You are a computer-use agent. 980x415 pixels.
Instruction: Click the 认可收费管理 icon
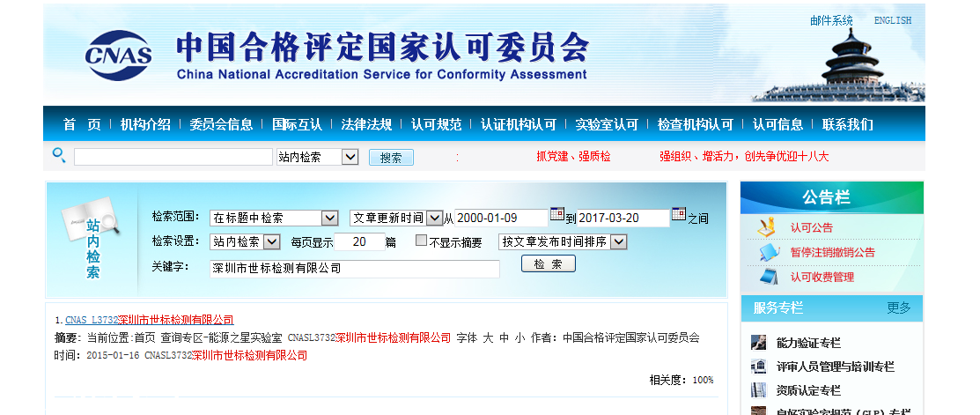pyautogui.click(x=769, y=277)
